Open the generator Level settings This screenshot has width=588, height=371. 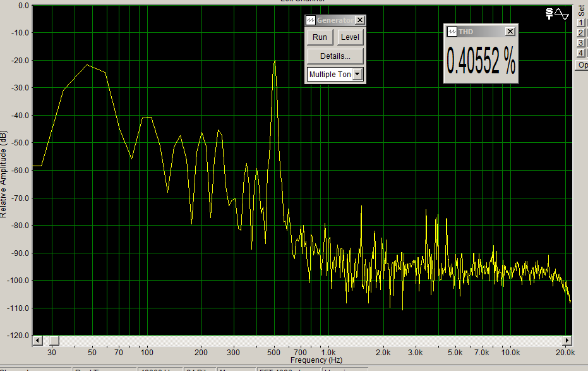350,37
